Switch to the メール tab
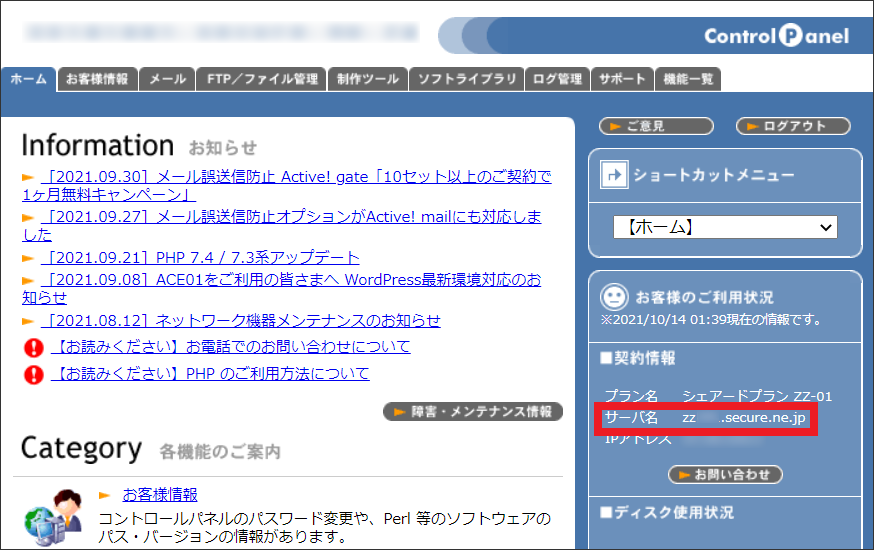874x550 pixels. [x=167, y=79]
